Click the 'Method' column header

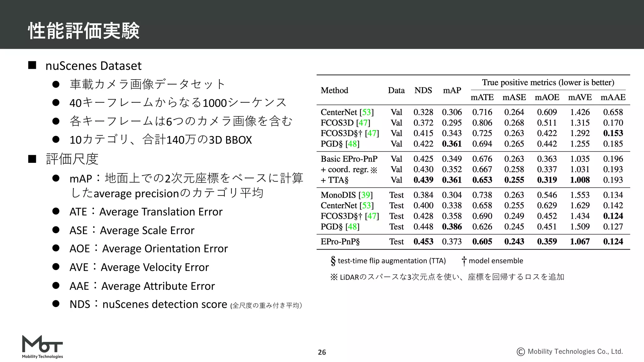click(334, 90)
